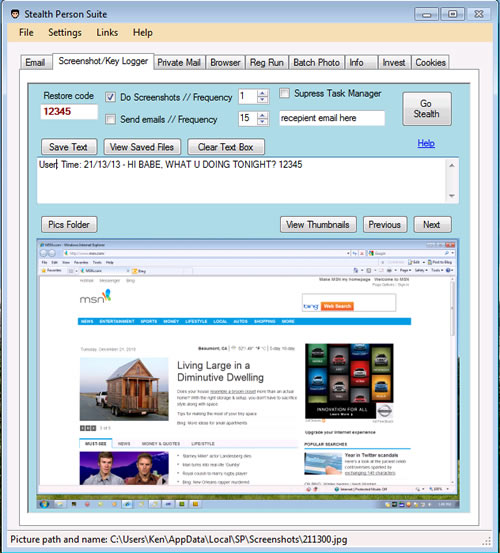Click the Save Text button

[69, 147]
